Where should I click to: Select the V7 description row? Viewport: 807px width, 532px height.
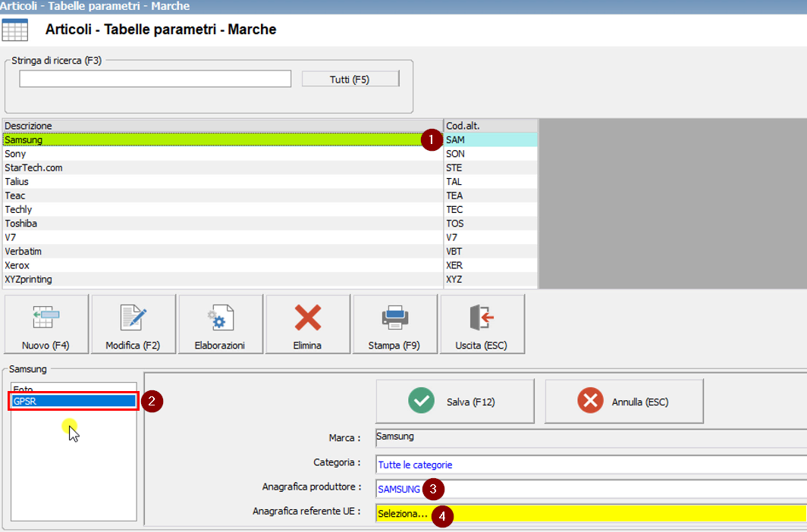223,237
